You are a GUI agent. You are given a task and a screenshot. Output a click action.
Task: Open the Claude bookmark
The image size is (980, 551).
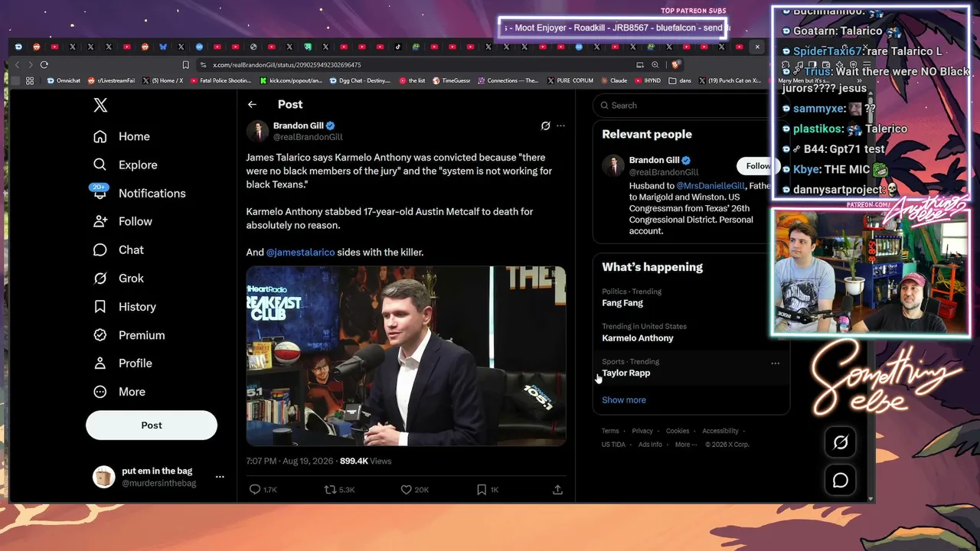(614, 80)
